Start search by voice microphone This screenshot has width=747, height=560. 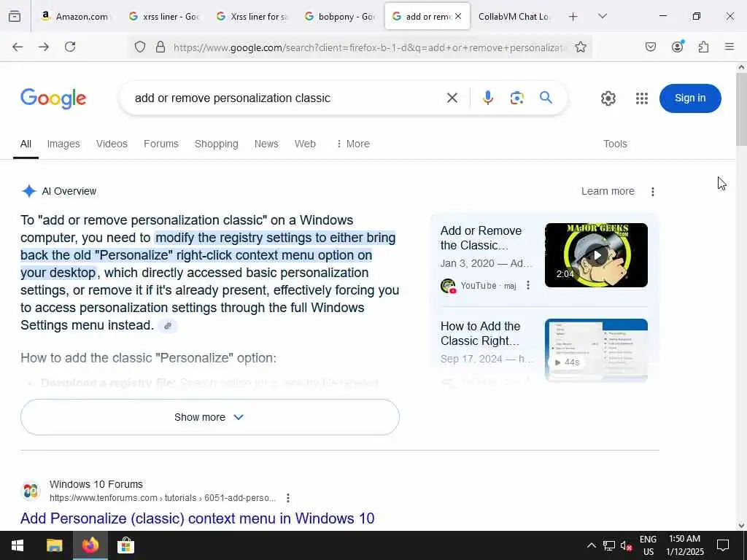488,98
